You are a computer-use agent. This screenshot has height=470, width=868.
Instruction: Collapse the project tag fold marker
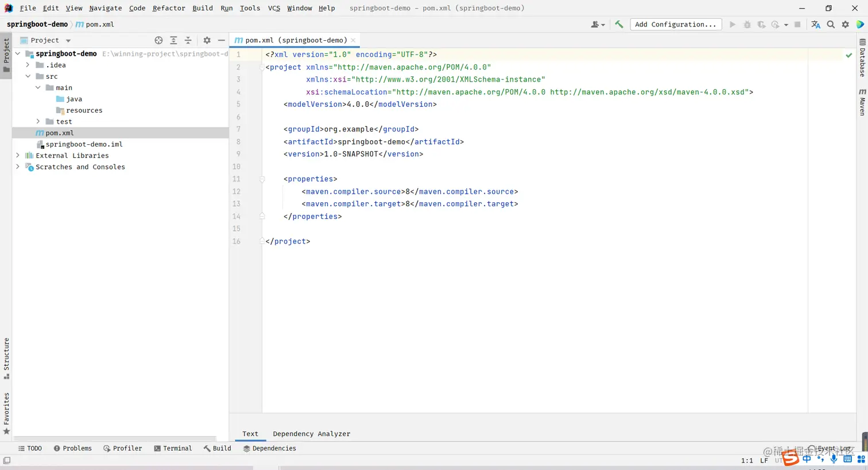(262, 67)
